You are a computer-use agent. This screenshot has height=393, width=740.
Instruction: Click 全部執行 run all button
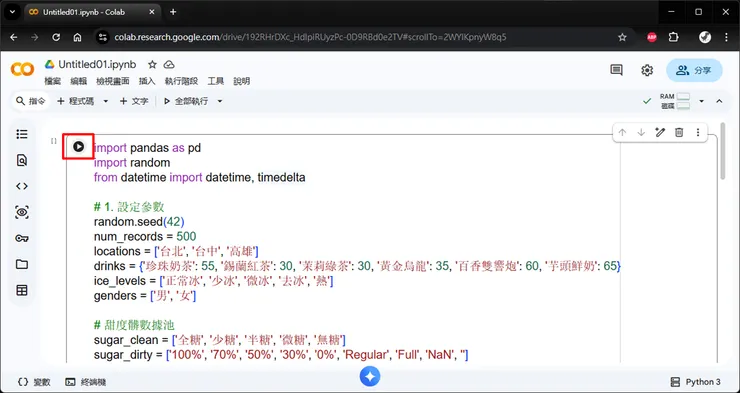click(x=186, y=101)
